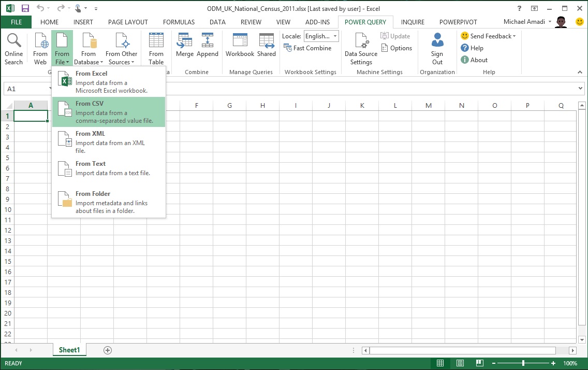Click zoom out minus button

click(x=494, y=363)
